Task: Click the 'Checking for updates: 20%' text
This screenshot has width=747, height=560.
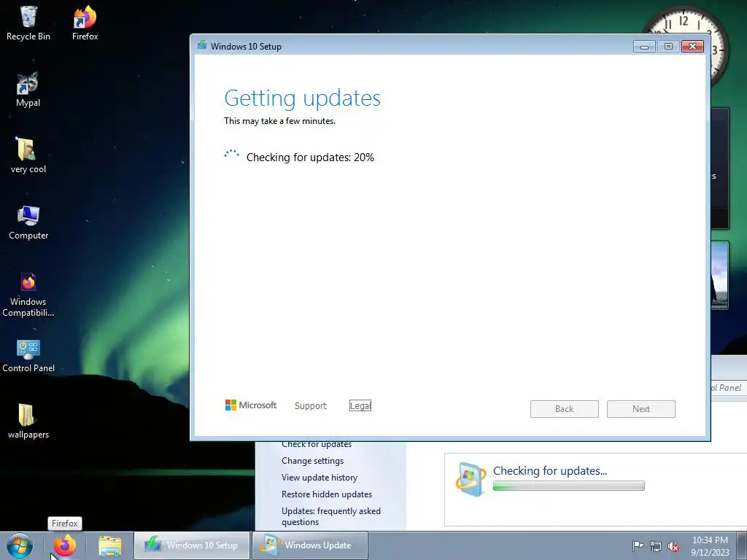Action: tap(310, 157)
